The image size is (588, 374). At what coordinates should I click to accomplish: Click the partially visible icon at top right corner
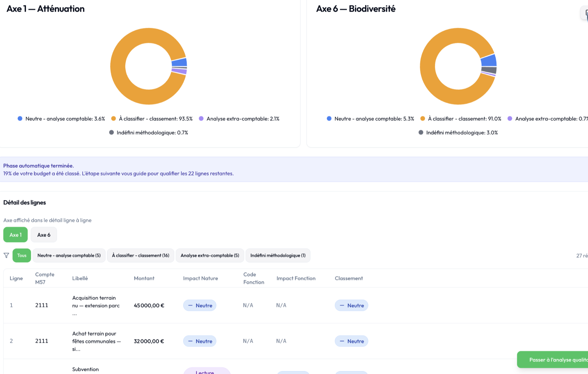[585, 13]
